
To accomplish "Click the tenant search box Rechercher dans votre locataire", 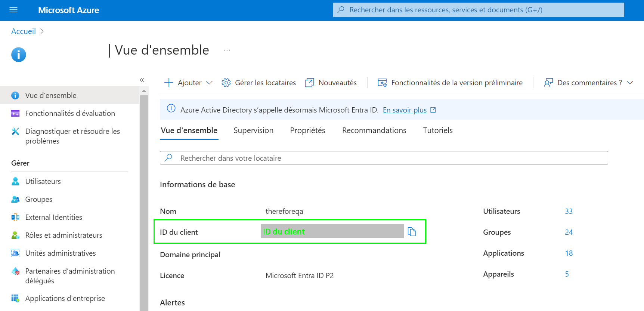I will pyautogui.click(x=384, y=158).
